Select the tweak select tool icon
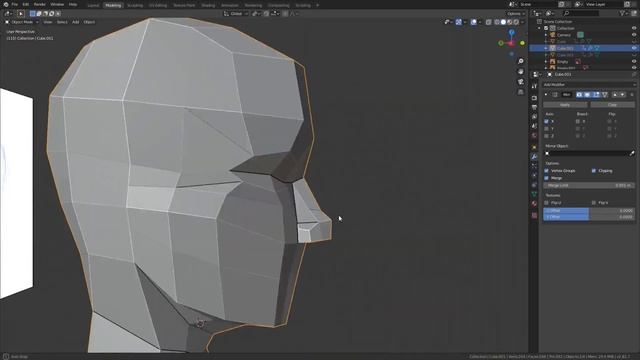Screen dimensions: 640x360 click(21, 13)
